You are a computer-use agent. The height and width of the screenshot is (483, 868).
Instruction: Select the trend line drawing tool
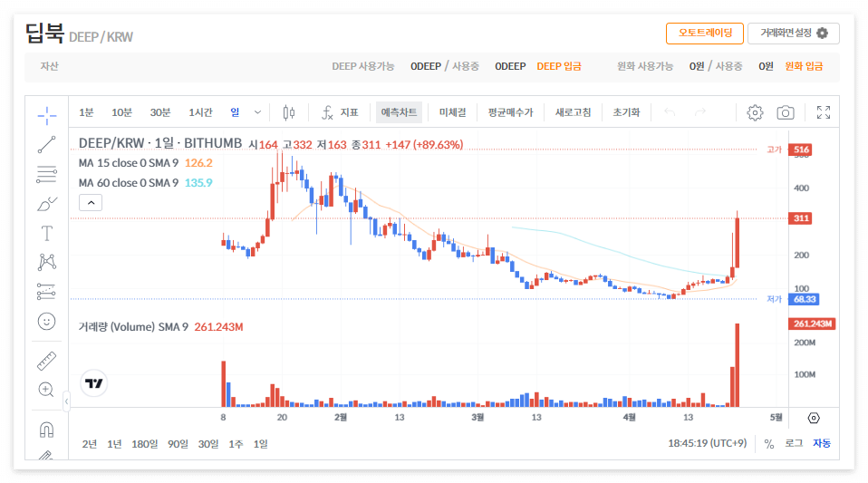[x=47, y=145]
